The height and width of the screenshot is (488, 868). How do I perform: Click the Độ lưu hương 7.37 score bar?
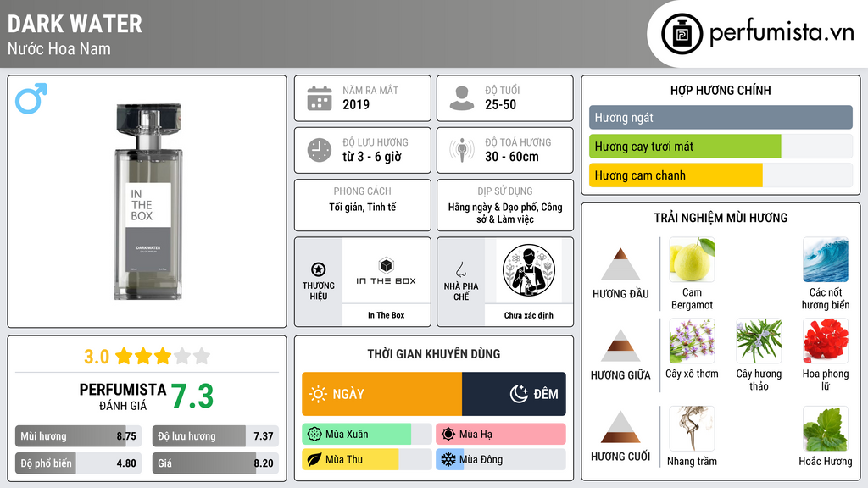point(215,436)
